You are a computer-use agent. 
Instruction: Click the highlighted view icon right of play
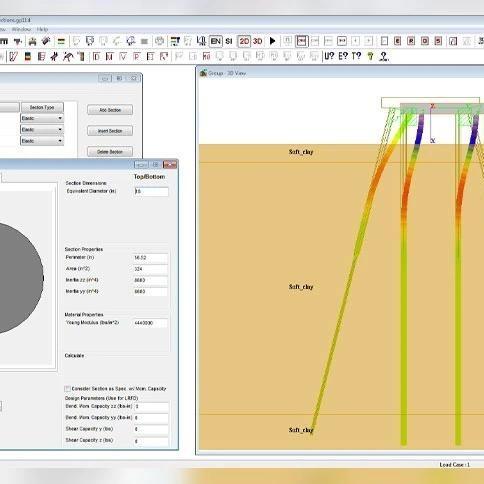[302, 41]
